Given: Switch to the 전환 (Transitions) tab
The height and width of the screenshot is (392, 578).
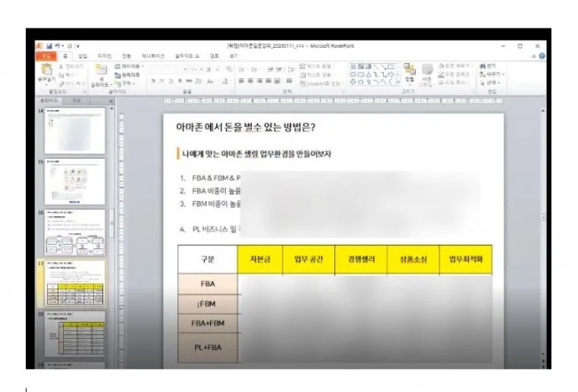Looking at the screenshot, I should click(127, 56).
